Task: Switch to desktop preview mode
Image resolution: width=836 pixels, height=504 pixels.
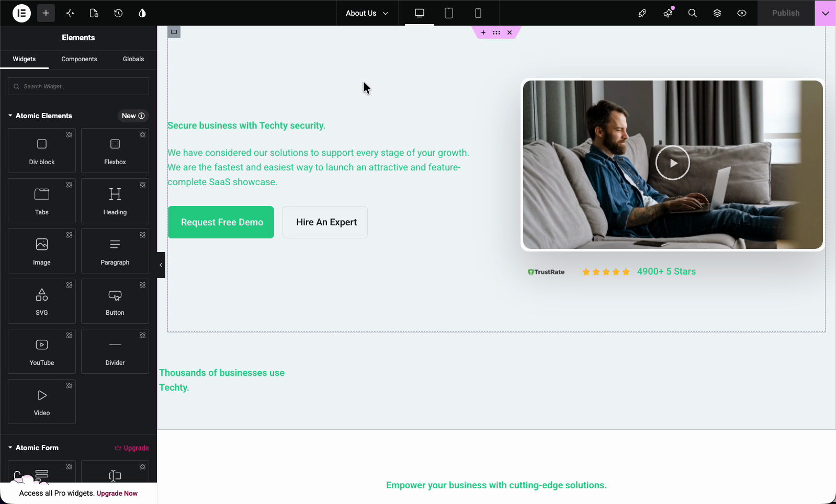Action: pos(420,13)
